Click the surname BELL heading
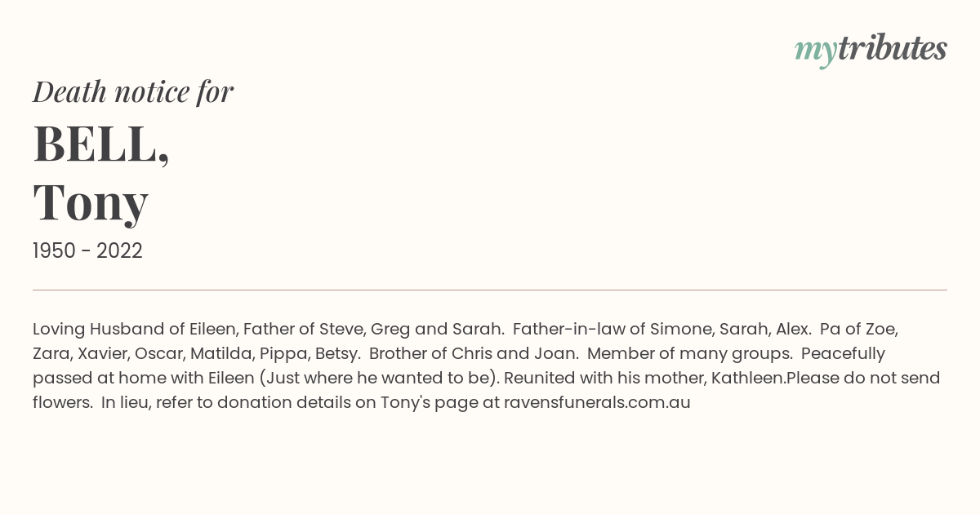The image size is (980, 514). point(101,144)
